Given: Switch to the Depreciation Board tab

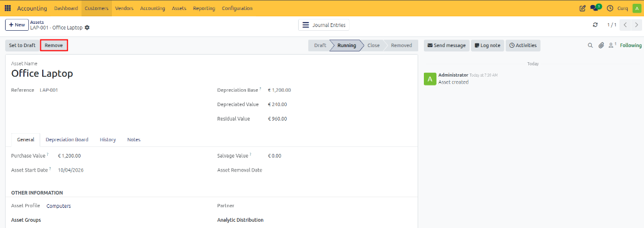Looking at the screenshot, I should pos(67,140).
